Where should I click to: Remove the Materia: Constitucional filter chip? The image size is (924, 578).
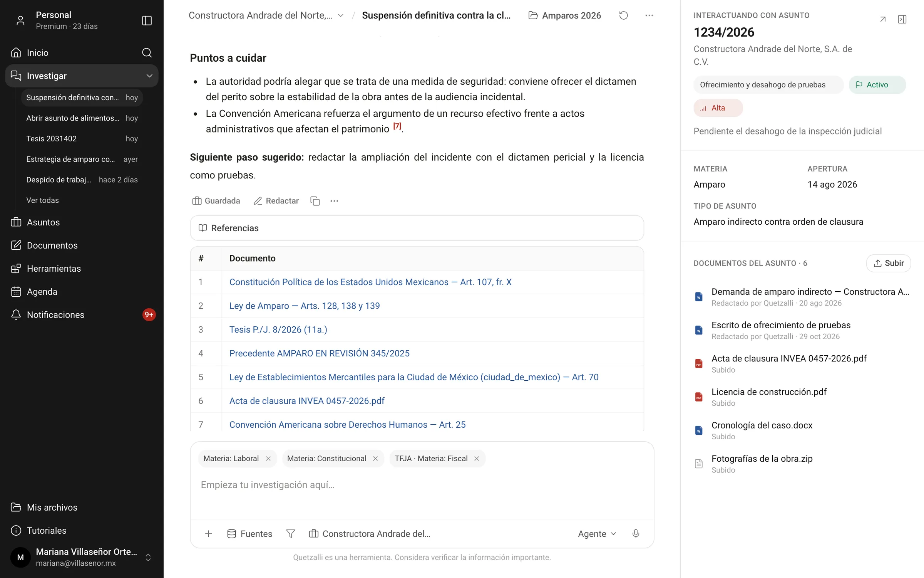pos(375,459)
